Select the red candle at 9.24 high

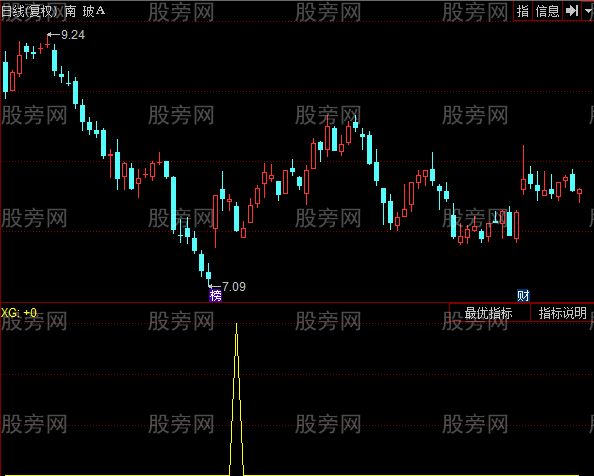(x=47, y=41)
